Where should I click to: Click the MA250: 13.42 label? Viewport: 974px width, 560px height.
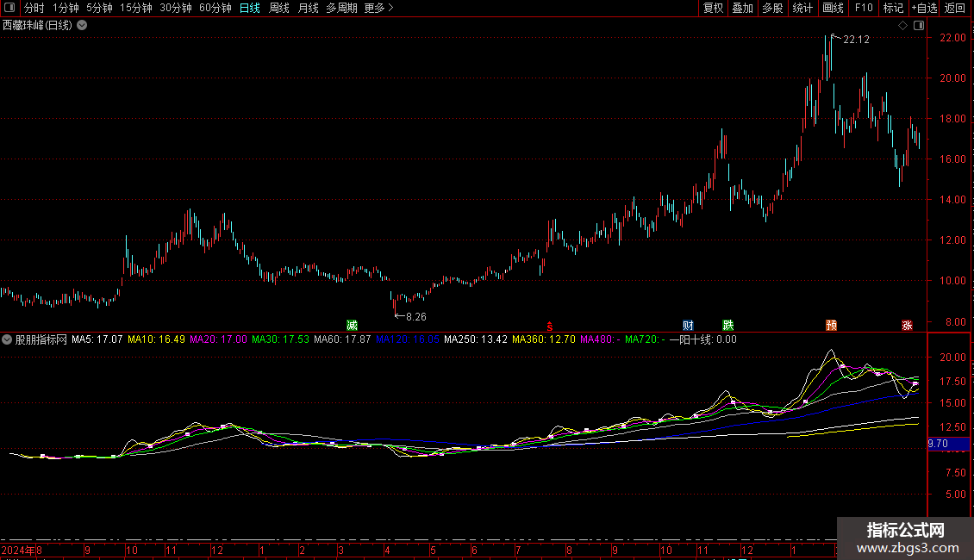coord(476,339)
